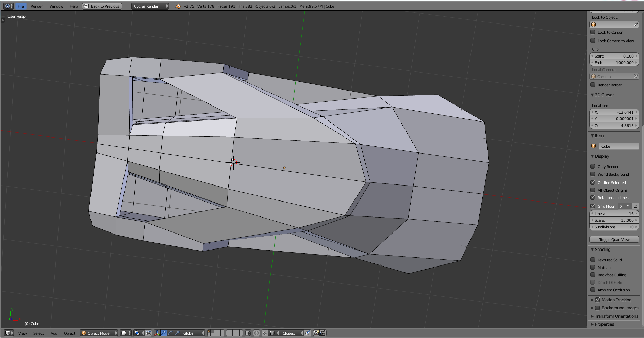Collapse the Display panel
This screenshot has height=338, width=644.
(x=592, y=156)
